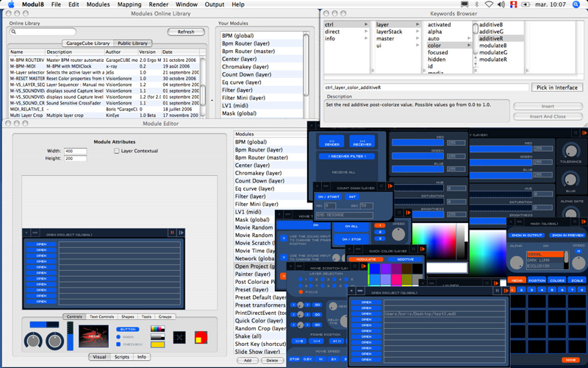This screenshot has height=368, width=588.
Task: Toggle Show in Preview in Mask module
Action: click(567, 235)
